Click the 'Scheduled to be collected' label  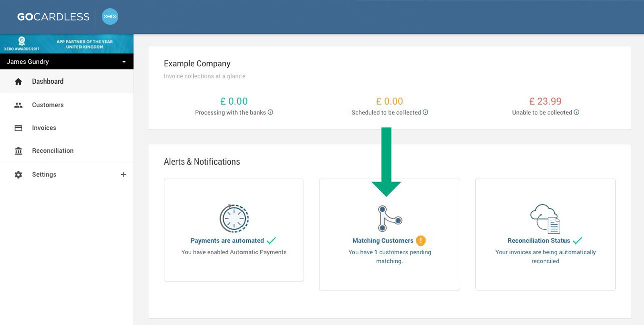(x=386, y=113)
